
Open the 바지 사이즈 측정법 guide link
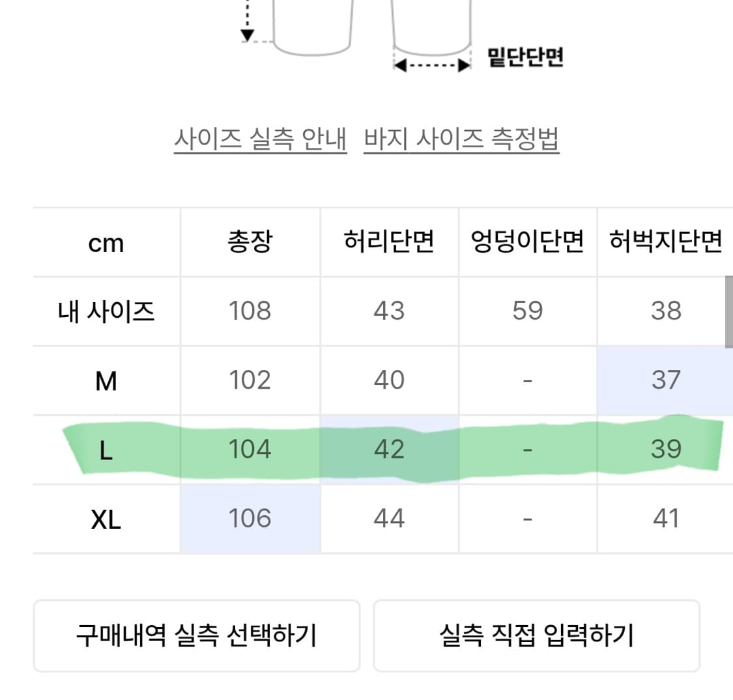tap(461, 139)
